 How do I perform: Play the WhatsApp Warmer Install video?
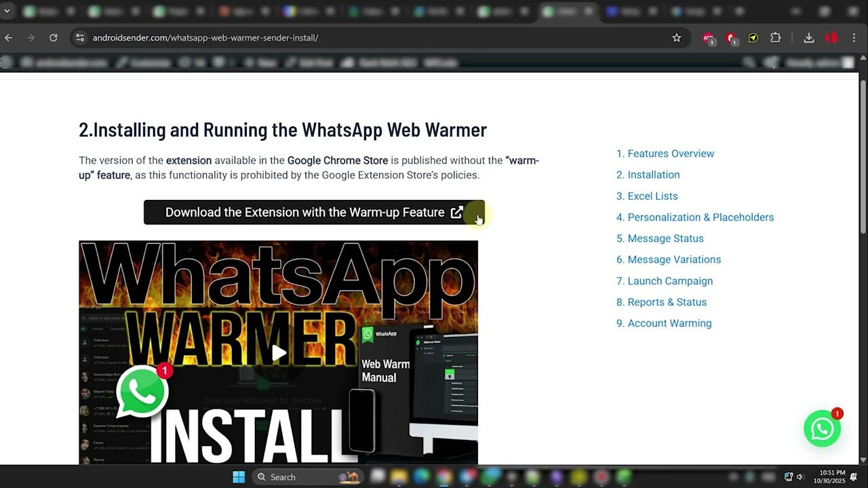click(279, 352)
